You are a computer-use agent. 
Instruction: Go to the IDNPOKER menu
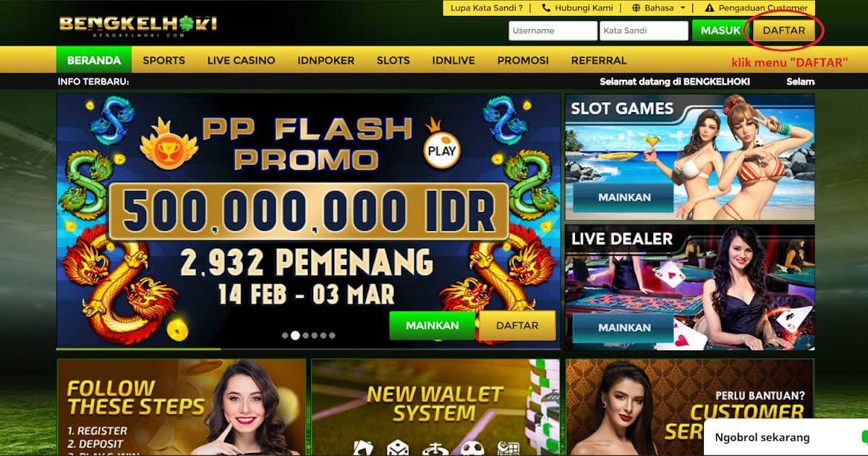(325, 60)
